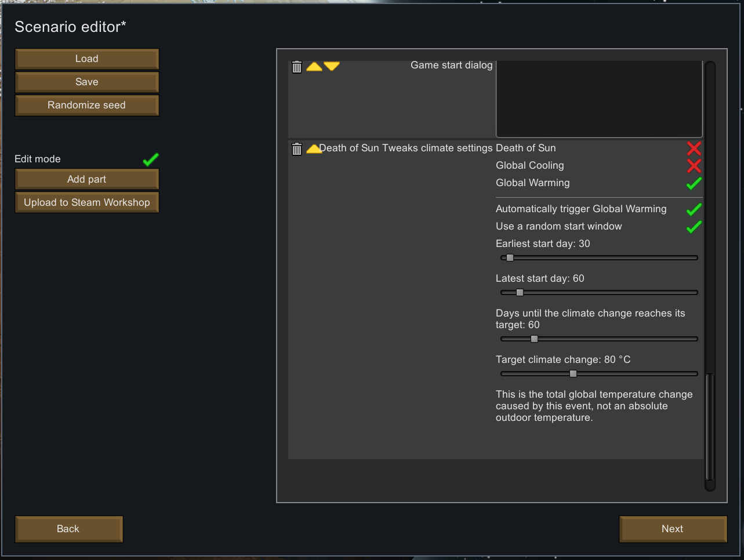Click the Latest start day slider

click(599, 293)
